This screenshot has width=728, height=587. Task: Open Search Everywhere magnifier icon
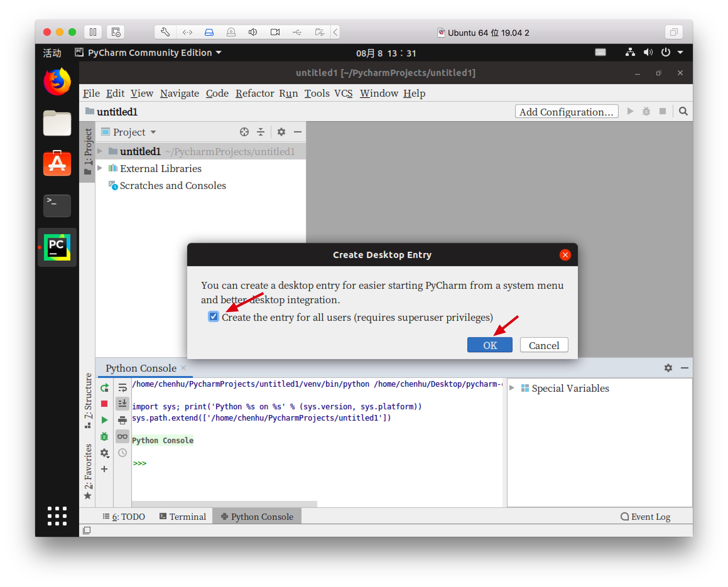click(x=683, y=111)
